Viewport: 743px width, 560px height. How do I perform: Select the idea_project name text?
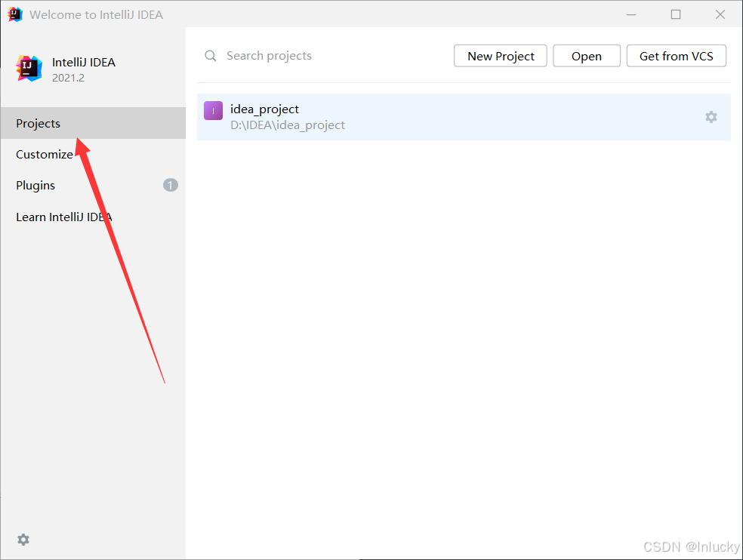tap(264, 109)
